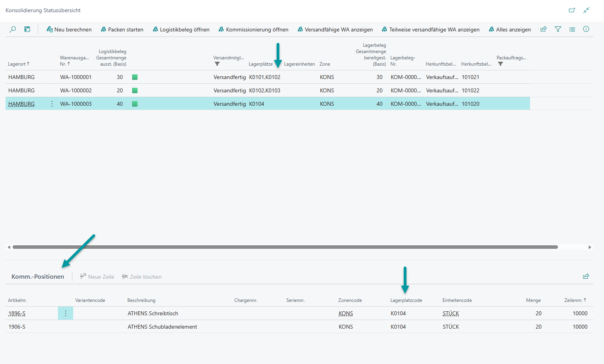Click Teilweise versandfähige WA anzeigen

pos(431,29)
